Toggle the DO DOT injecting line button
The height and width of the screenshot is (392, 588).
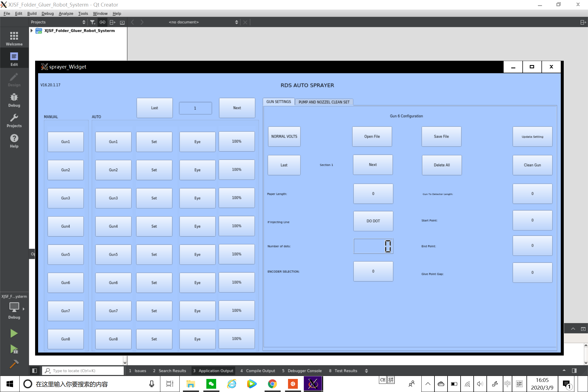coord(373,221)
